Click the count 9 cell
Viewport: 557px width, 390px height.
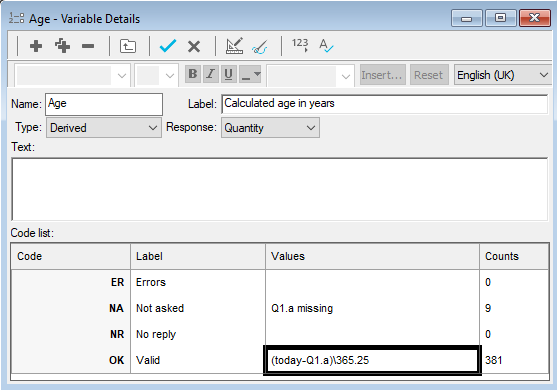(x=514, y=308)
